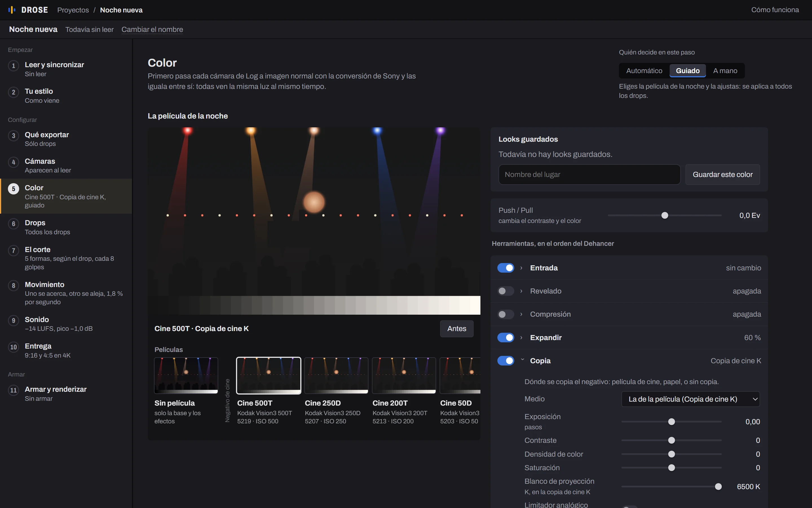This screenshot has height=508, width=812.
Task: Open the Movimiento step
Action: [66, 293]
